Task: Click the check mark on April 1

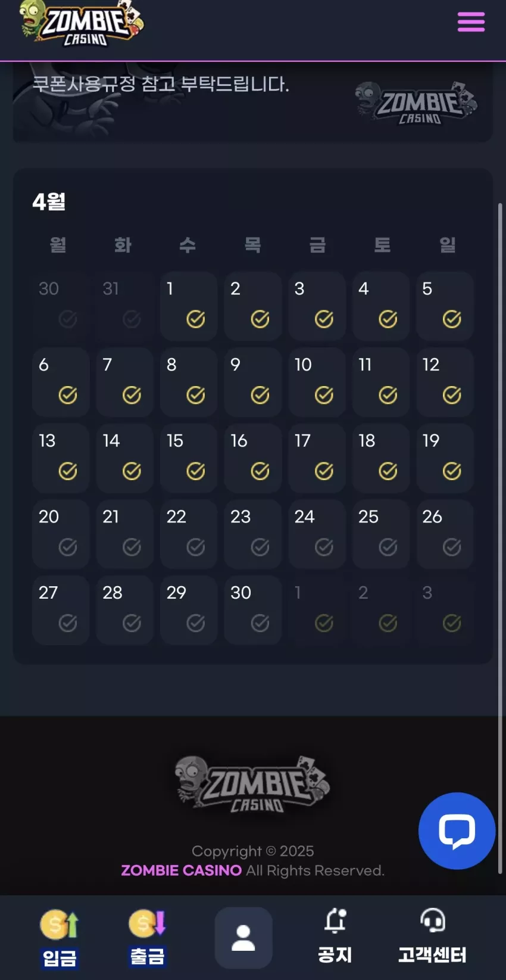Action: (x=196, y=319)
